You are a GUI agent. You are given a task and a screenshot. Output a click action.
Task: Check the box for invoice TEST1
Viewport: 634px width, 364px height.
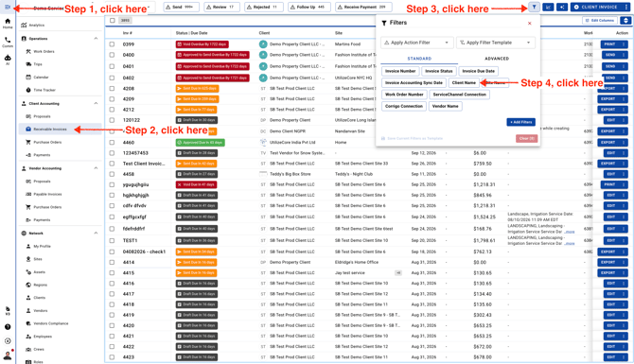click(112, 240)
